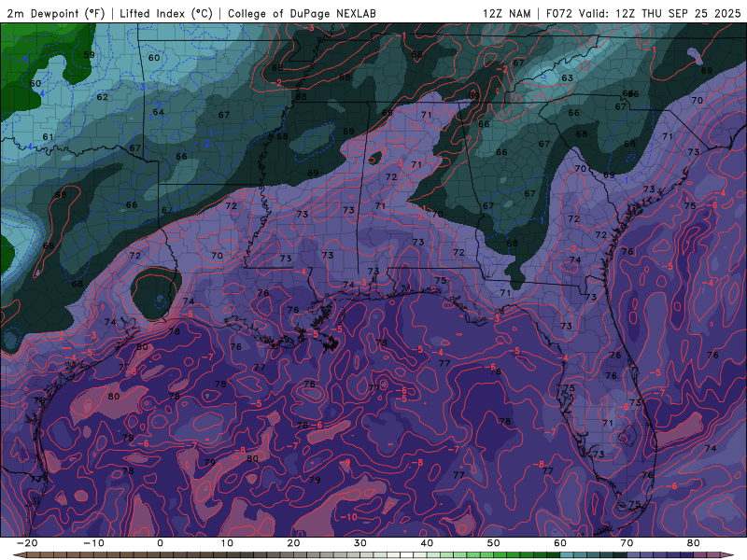Click the 20 tick label on color scale
Screen dimensions: 747x560
point(293,543)
